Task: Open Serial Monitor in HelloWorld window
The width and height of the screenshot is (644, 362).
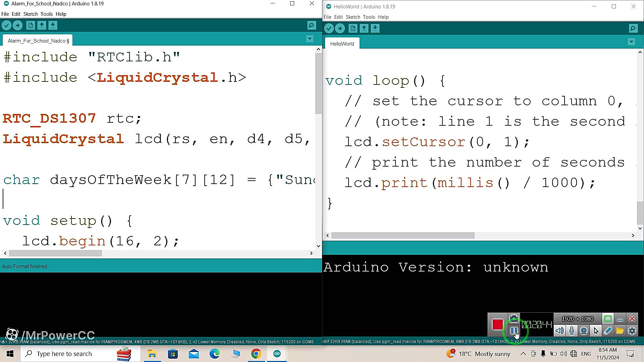Action: (633, 28)
